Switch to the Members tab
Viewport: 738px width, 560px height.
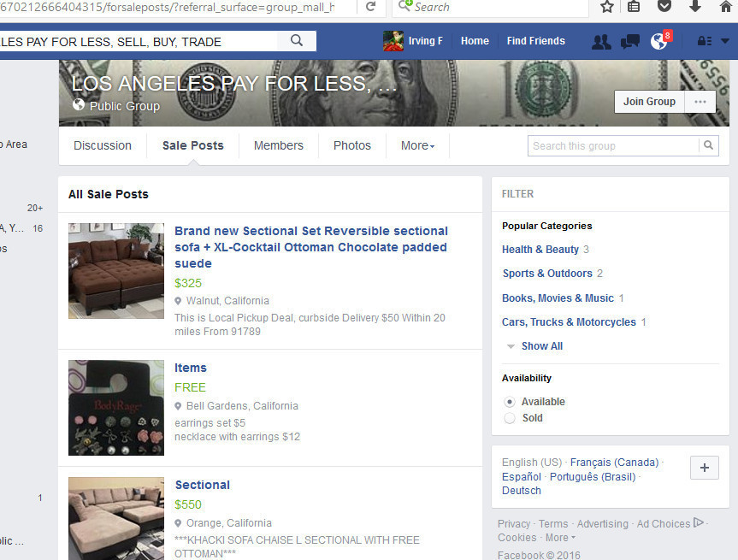tap(279, 146)
